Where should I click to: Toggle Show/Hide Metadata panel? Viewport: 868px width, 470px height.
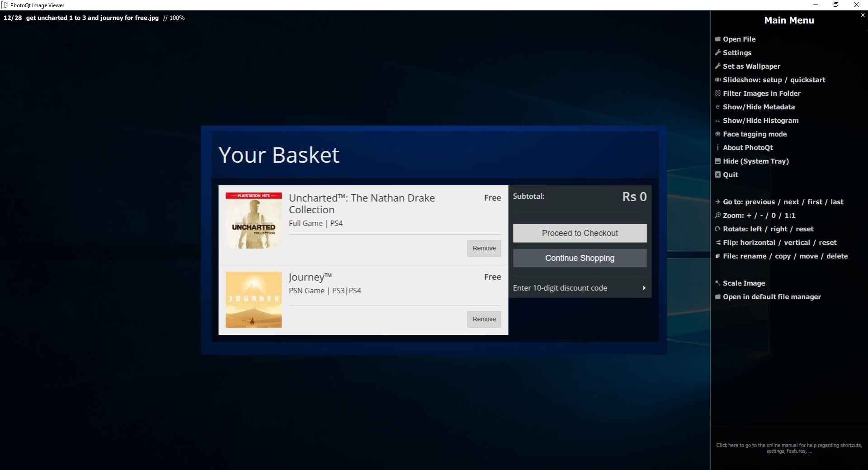[758, 107]
